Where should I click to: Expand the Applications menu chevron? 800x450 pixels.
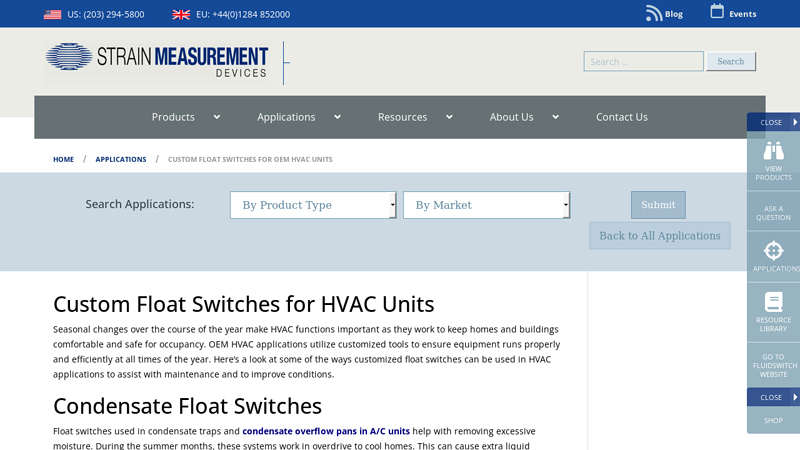tap(337, 117)
